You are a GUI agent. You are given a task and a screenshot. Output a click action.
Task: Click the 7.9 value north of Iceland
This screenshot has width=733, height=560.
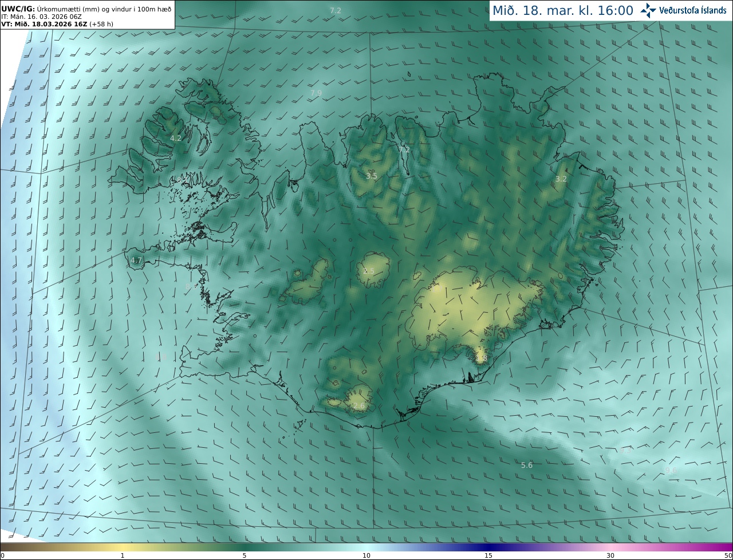(316, 93)
